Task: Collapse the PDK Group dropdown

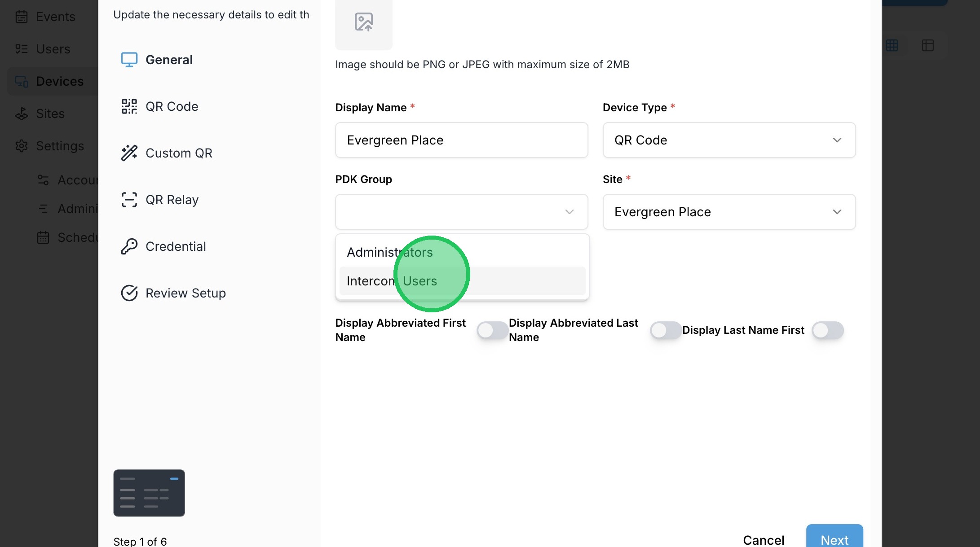Action: (x=569, y=212)
